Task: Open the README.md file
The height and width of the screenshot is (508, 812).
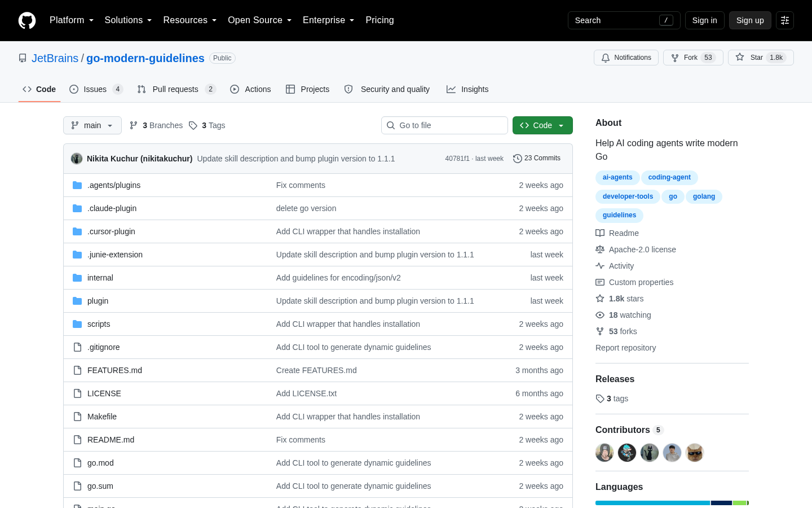Action: click(111, 440)
